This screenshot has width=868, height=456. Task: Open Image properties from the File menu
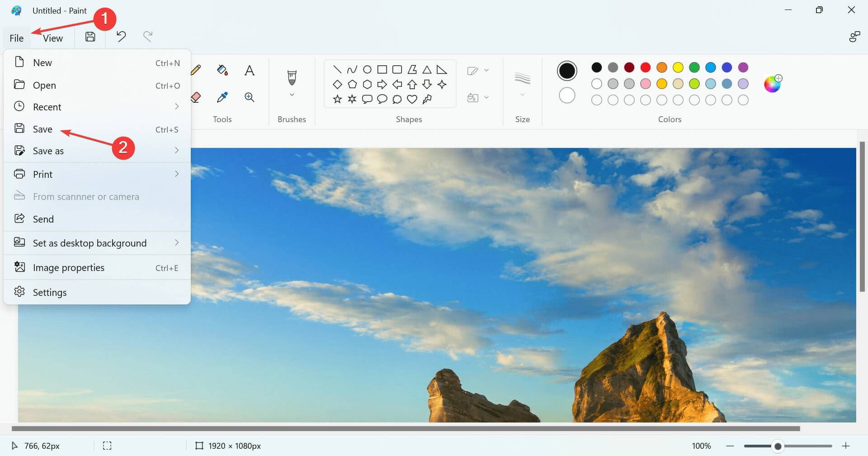click(x=97, y=267)
